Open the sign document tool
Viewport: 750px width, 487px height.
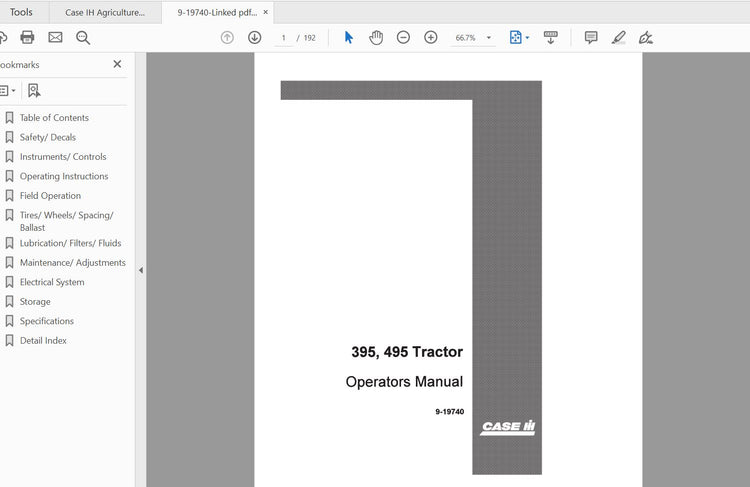(646, 37)
